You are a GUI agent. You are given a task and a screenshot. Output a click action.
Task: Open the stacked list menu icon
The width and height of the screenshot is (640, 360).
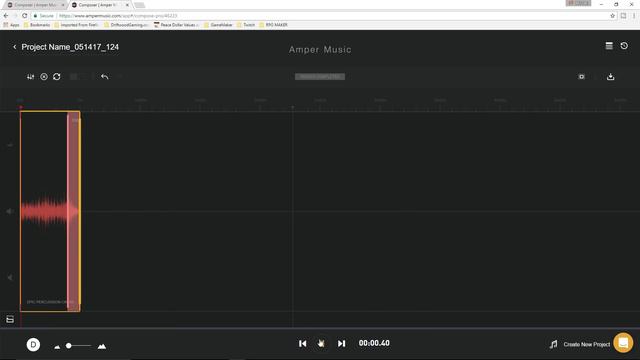[x=609, y=46]
